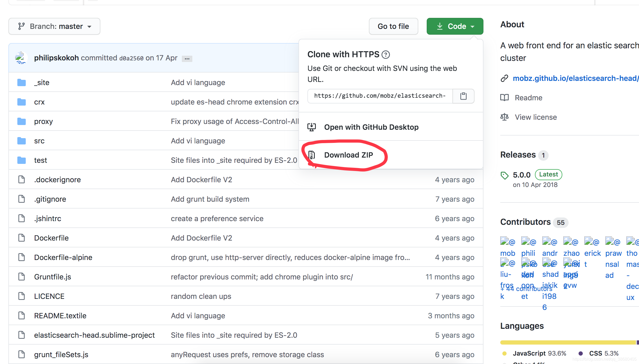Click the scales icon next to View license
The image size is (639, 364).
click(505, 117)
